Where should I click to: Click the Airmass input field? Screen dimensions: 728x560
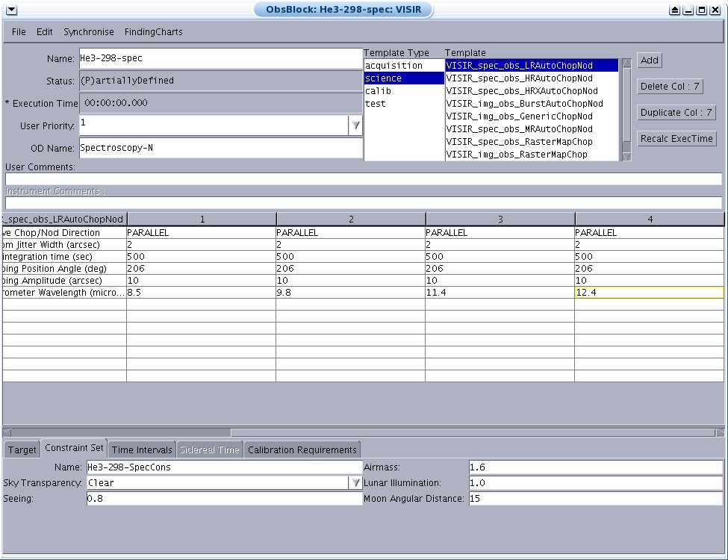(x=596, y=467)
